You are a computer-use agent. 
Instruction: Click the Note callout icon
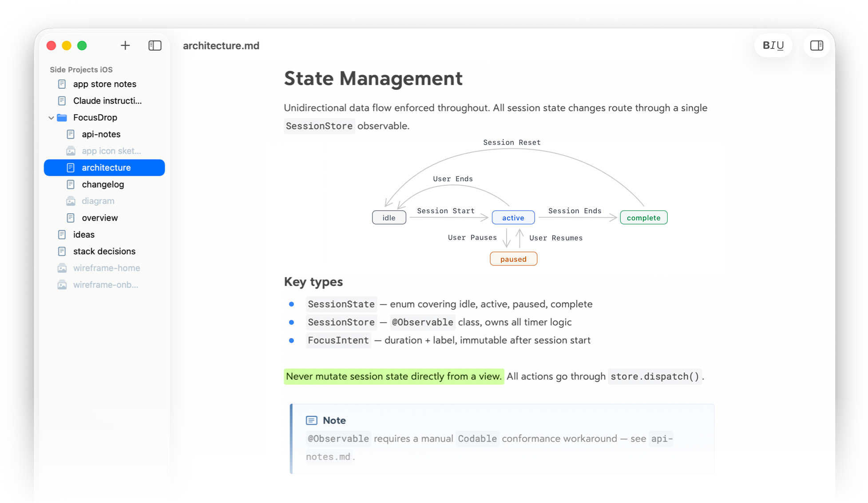point(312,420)
